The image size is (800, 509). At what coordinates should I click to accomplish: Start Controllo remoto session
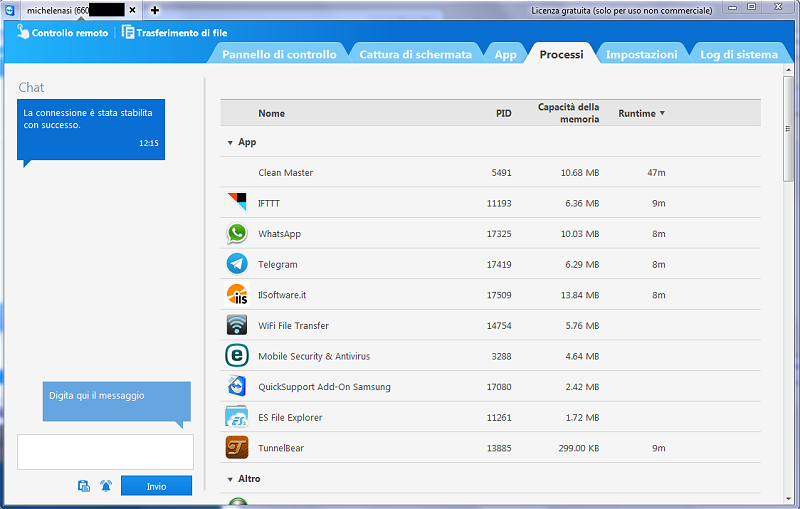(63, 33)
